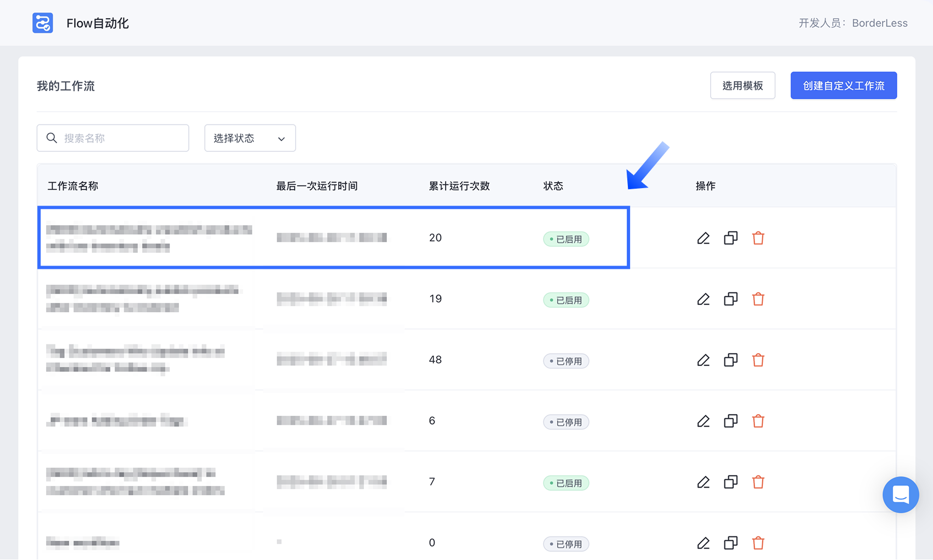The image size is (933, 560).
Task: Click the Flow自动化 app logo icon
Action: coord(43,23)
